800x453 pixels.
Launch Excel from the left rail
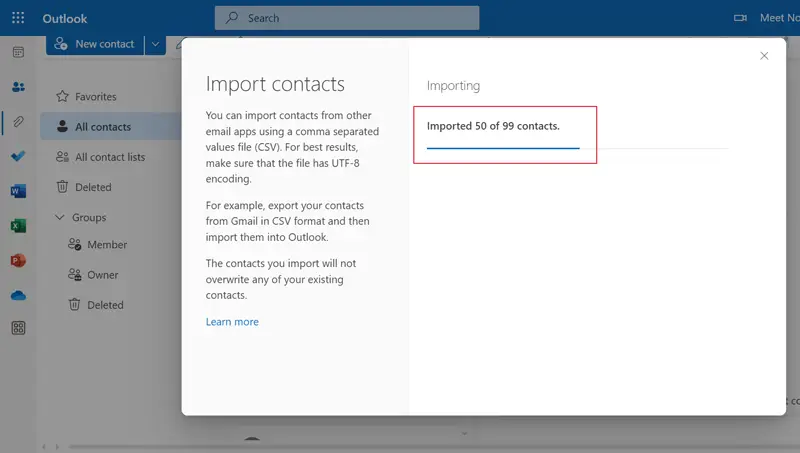[x=18, y=225]
